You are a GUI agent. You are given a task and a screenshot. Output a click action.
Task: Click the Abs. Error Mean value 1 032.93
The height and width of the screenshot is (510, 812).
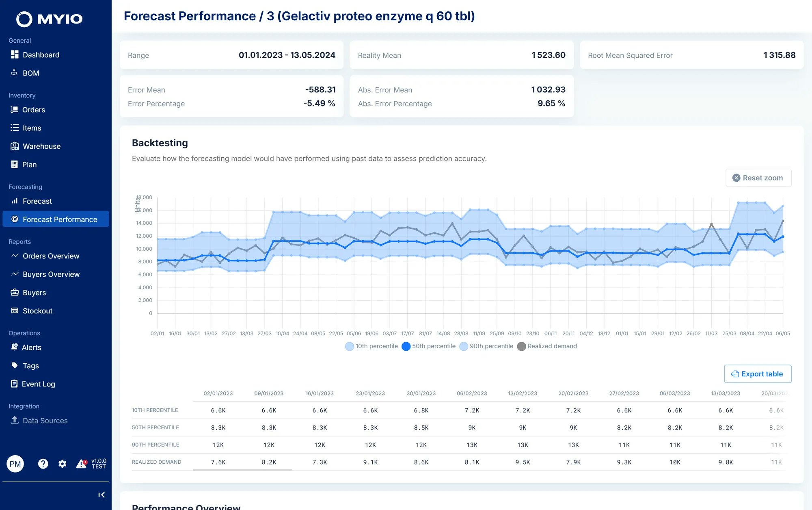(x=548, y=89)
